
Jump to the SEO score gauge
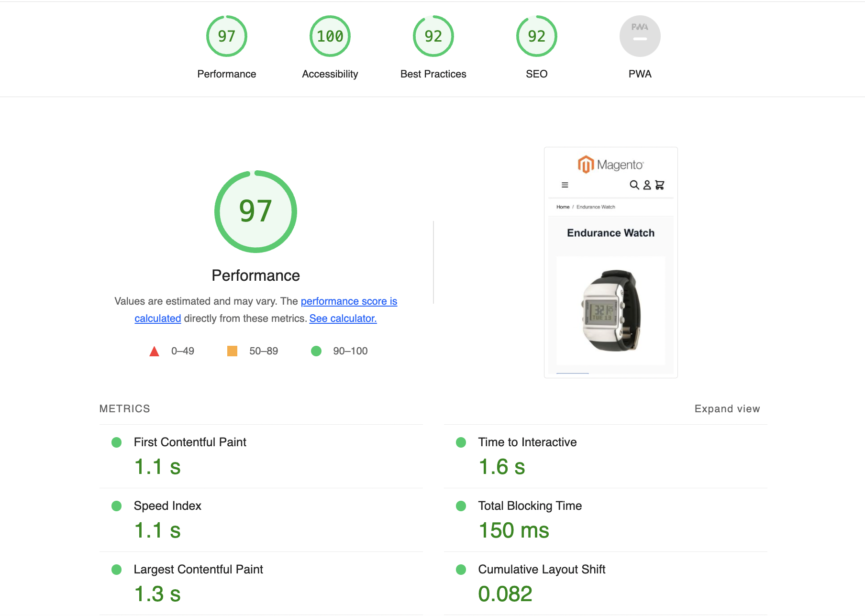click(536, 36)
